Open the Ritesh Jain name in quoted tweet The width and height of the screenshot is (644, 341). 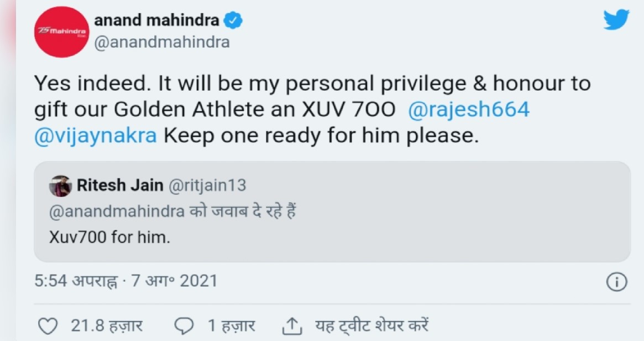(120, 186)
